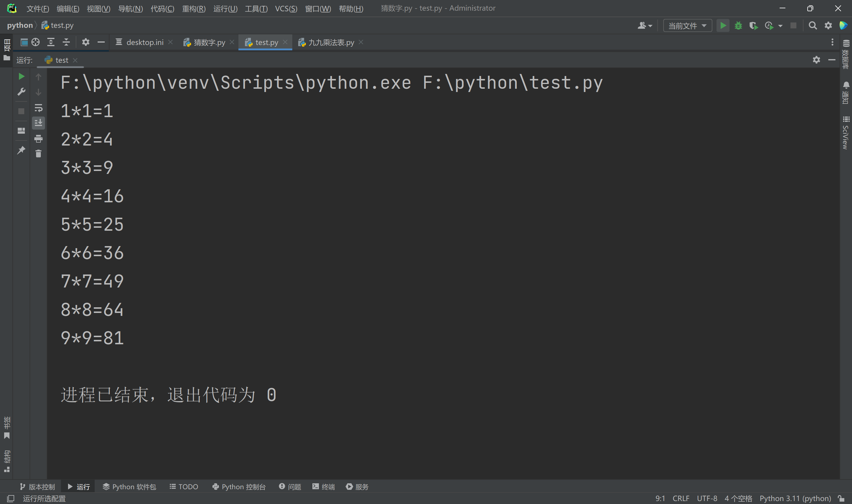The width and height of the screenshot is (852, 504).
Task: Open the 终端 tool window
Action: (x=324, y=487)
